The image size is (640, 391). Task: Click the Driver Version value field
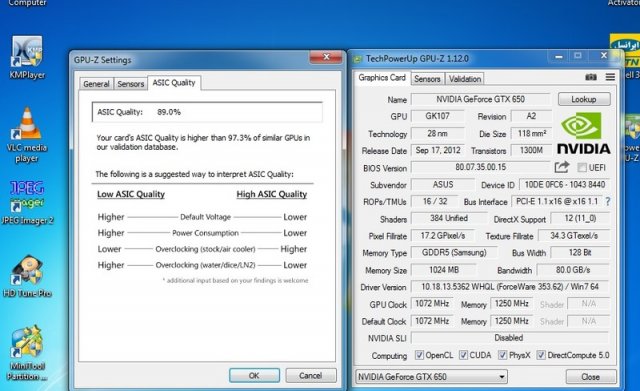510,287
